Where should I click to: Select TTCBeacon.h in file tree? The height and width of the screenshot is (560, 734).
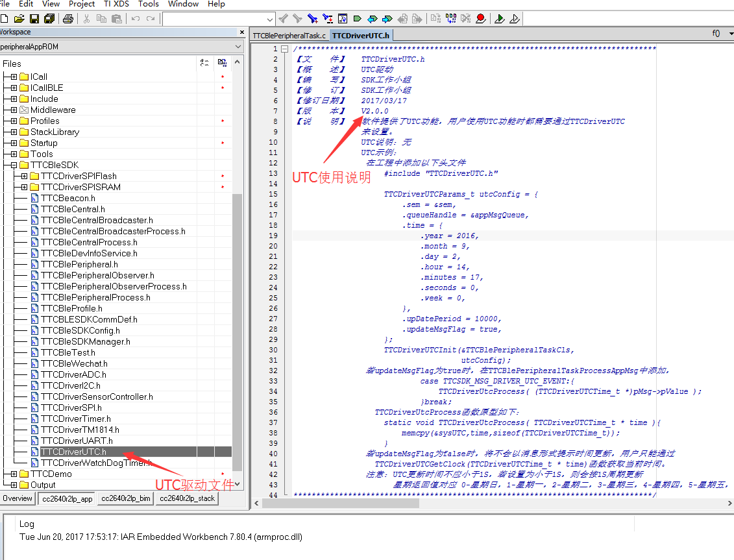[68, 198]
